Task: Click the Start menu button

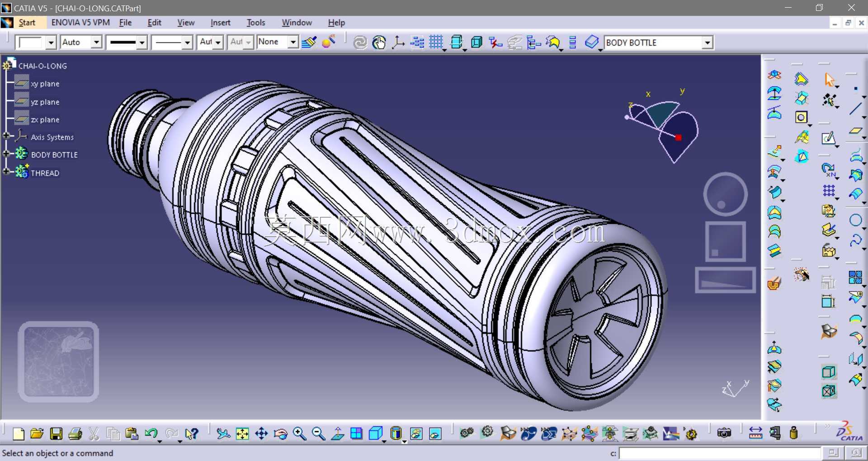Action: point(27,23)
